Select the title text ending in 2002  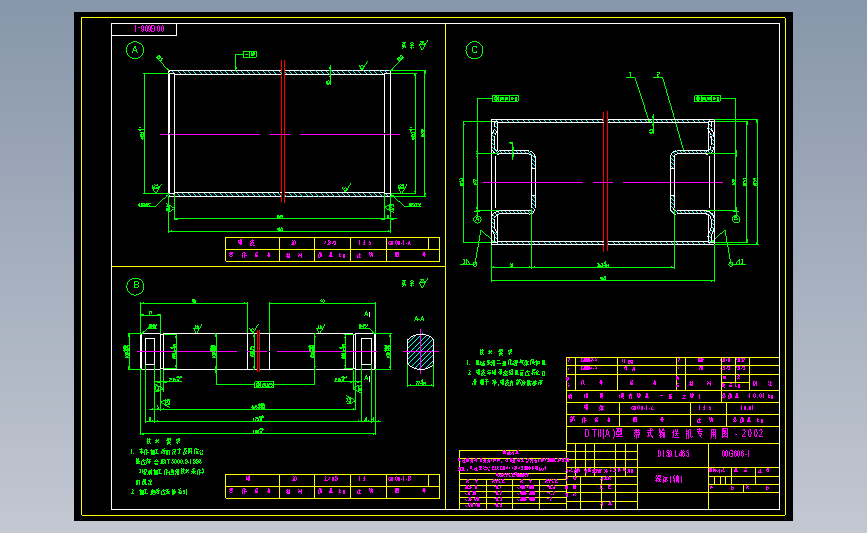tap(673, 433)
